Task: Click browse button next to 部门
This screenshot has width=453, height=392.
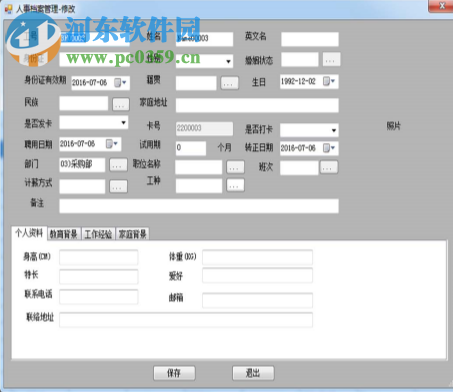Action: [118, 165]
